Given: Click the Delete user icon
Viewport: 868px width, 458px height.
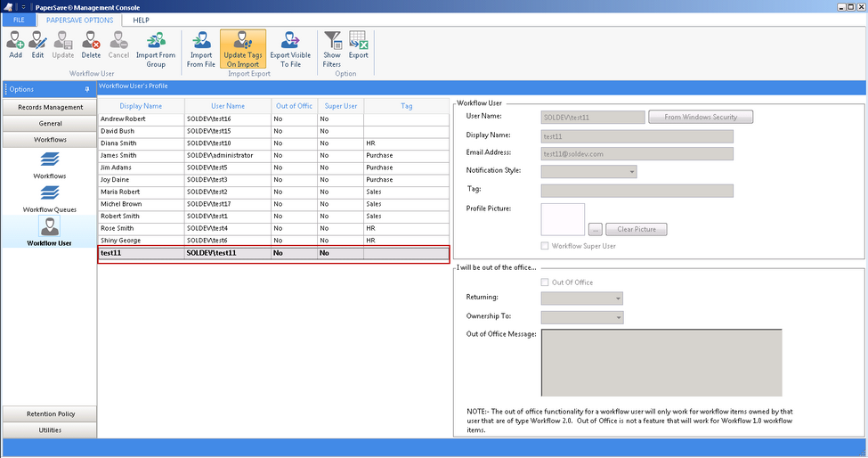Looking at the screenshot, I should pos(91,45).
